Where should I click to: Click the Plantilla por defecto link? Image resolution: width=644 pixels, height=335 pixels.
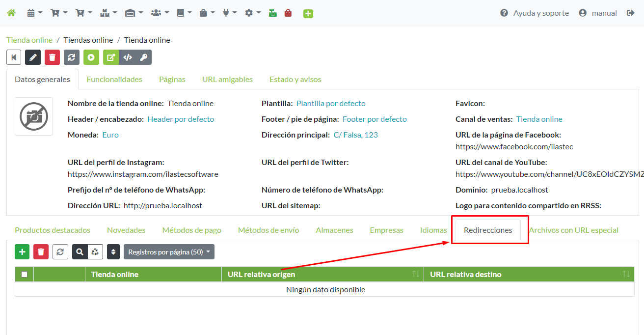(x=331, y=104)
